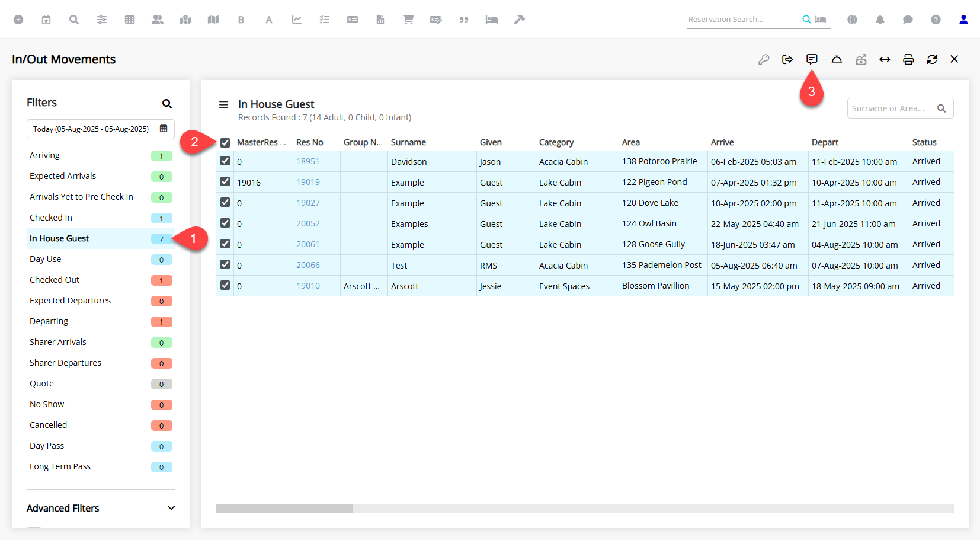Click the plus circle new item icon
Image resolution: width=980 pixels, height=540 pixels.
(18, 20)
